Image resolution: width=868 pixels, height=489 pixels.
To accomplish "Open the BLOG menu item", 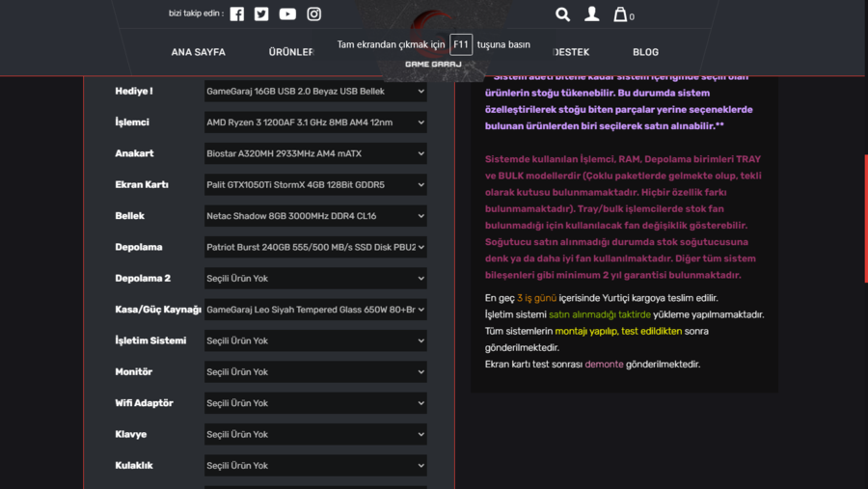I will pos(645,52).
